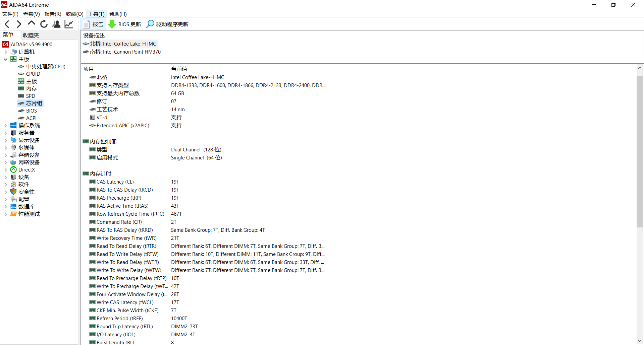Click the 软件 icon in tree
644x345 pixels.
click(13, 185)
